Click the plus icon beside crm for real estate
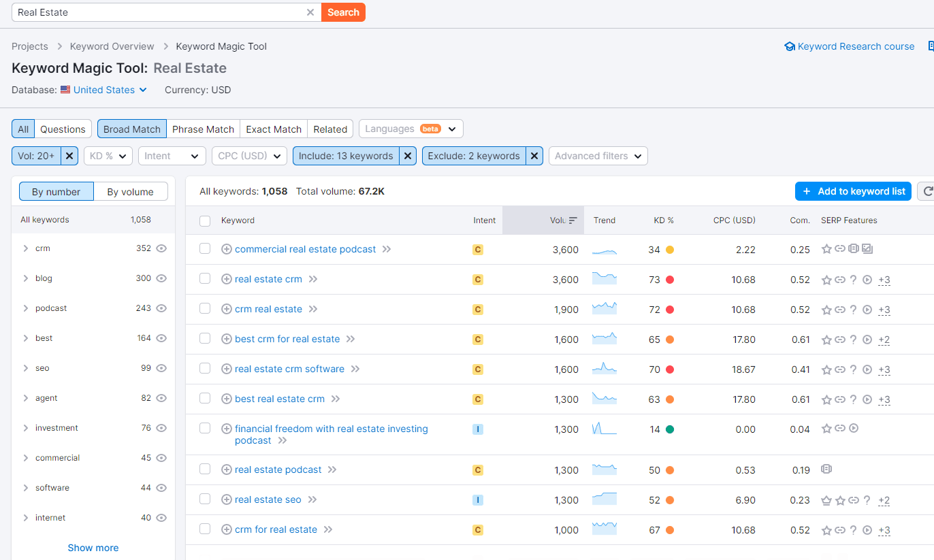Viewport: 934px width, 560px height. click(225, 529)
